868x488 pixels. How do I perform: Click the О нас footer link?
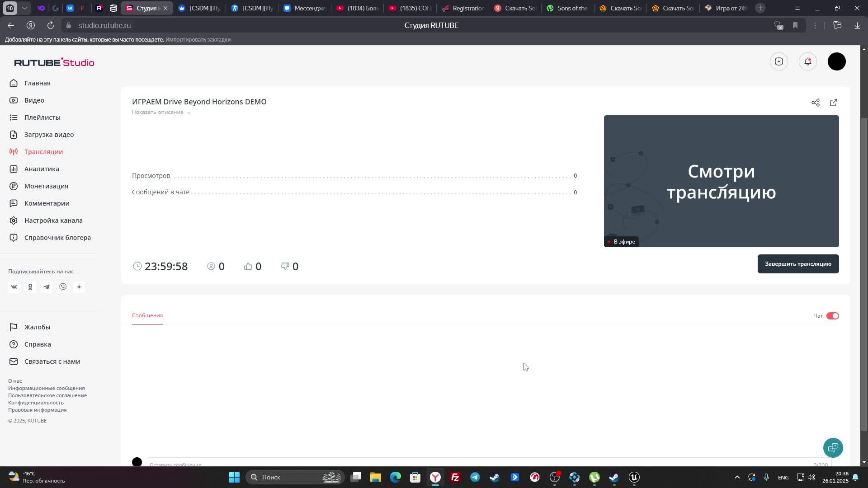[15, 381]
